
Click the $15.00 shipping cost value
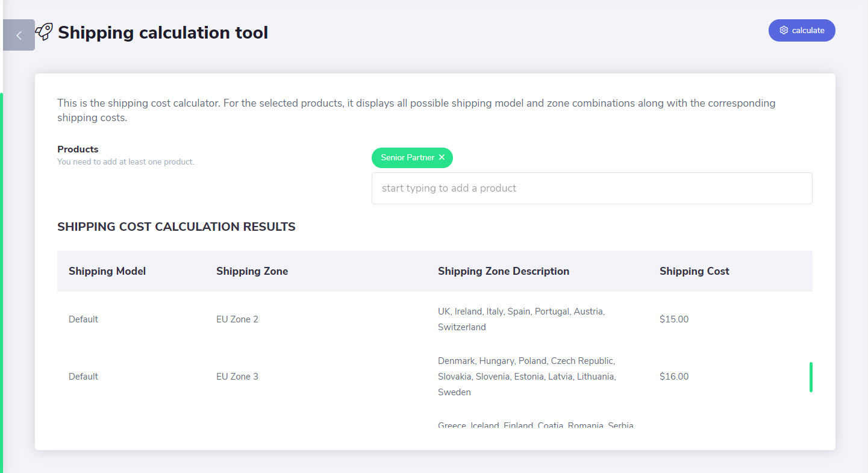tap(674, 319)
